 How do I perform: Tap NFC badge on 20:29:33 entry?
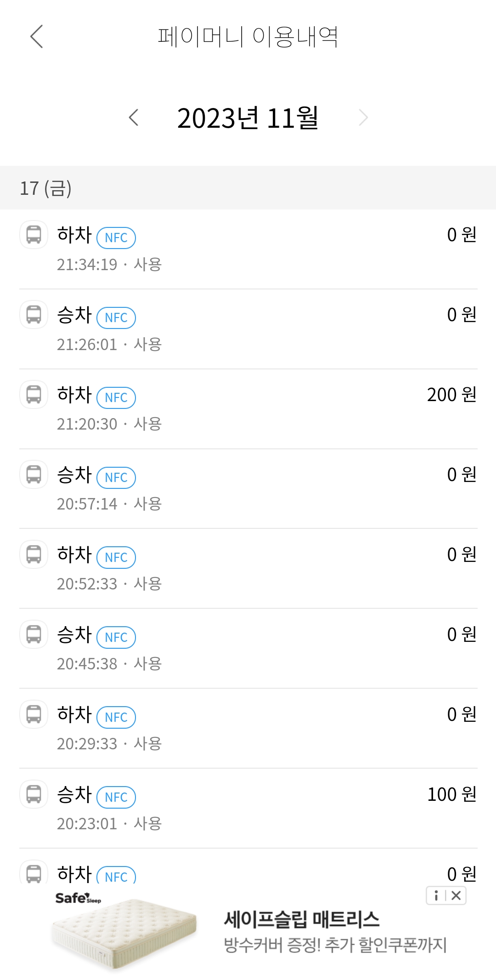[116, 717]
